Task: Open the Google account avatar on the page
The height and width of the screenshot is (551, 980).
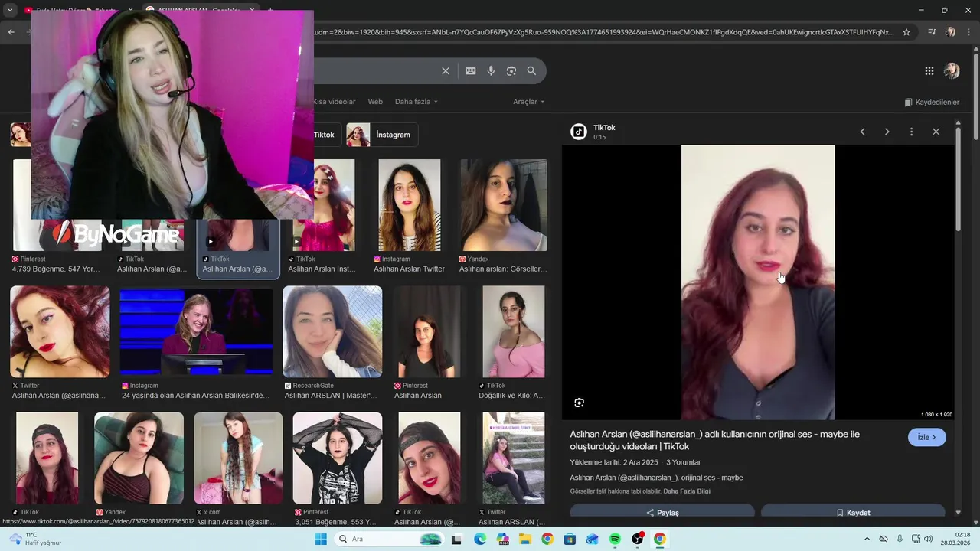Action: click(x=952, y=71)
